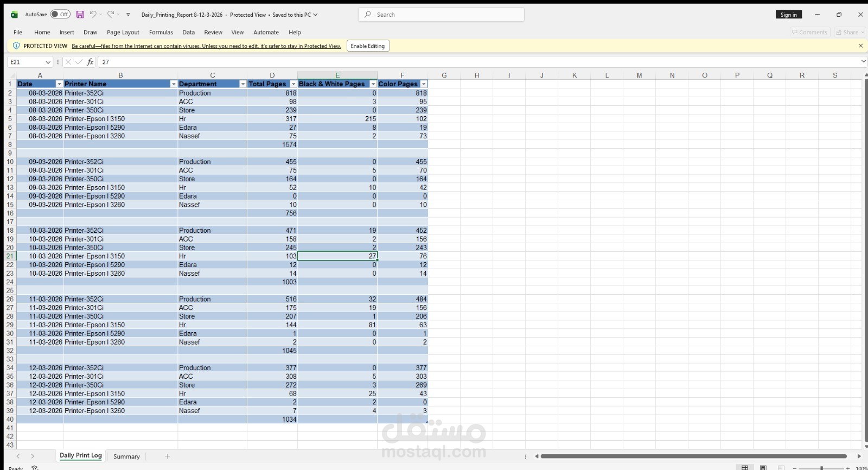Expand the formula bar chevron
The width and height of the screenshot is (868, 470).
click(x=863, y=62)
